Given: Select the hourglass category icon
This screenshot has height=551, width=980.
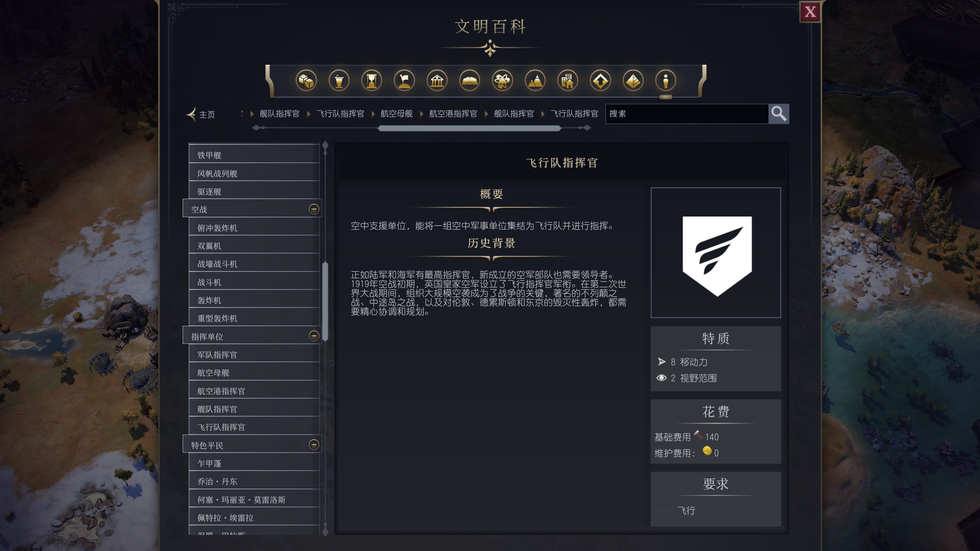Looking at the screenshot, I should [x=371, y=81].
